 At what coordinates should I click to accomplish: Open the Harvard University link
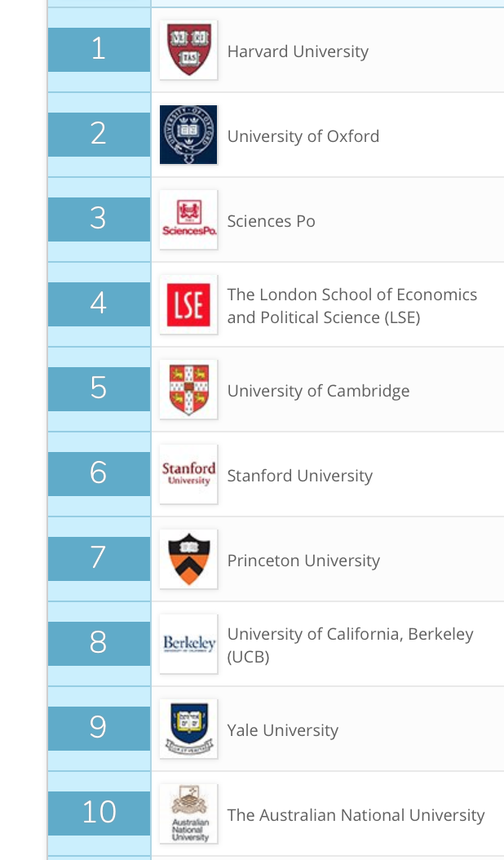tap(298, 51)
